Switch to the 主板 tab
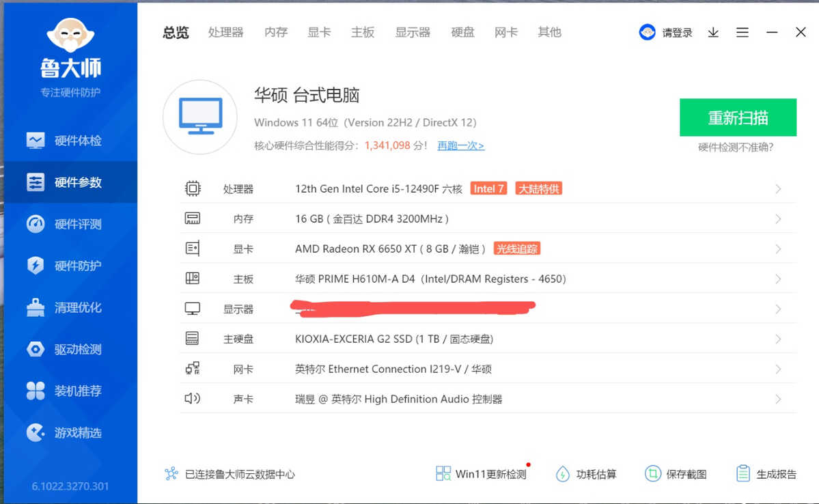Viewport: 819px width, 504px height. click(363, 32)
